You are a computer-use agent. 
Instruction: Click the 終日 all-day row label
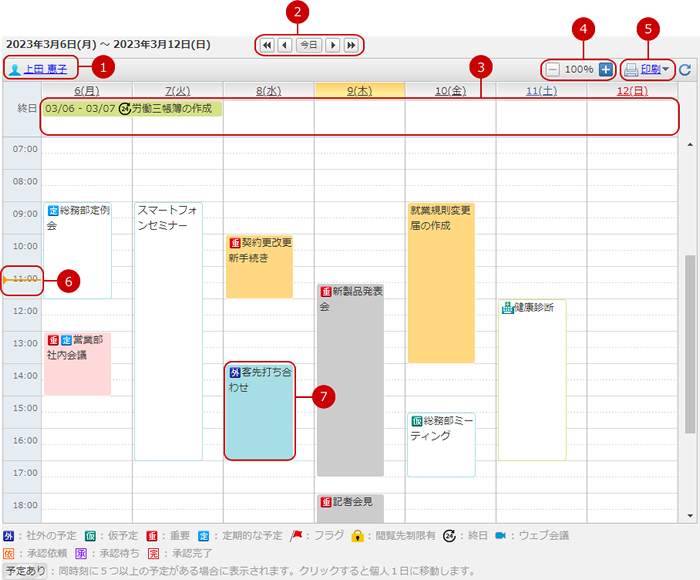pyautogui.click(x=27, y=108)
